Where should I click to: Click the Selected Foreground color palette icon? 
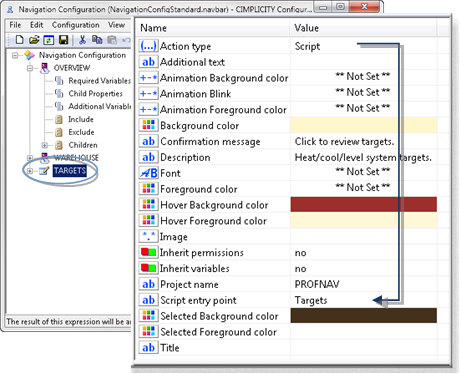click(148, 332)
